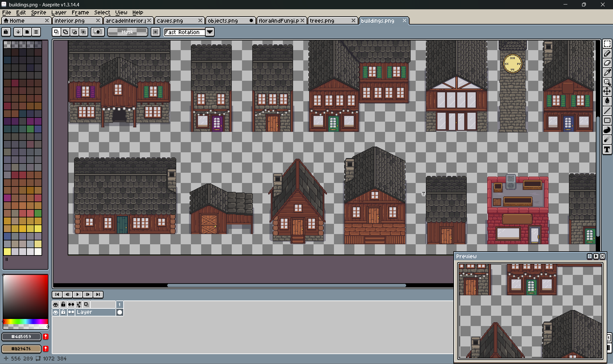Open the Sprite menu
613x364 pixels.
pyautogui.click(x=38, y=12)
